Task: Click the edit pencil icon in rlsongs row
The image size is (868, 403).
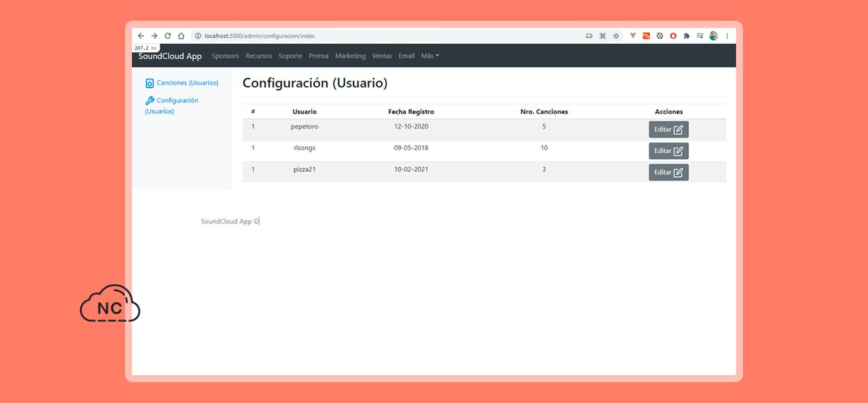Action: (x=678, y=151)
